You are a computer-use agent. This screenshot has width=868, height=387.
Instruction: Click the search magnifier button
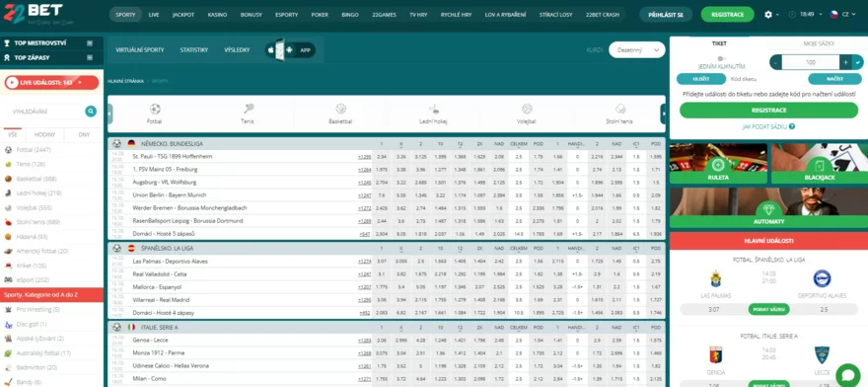pyautogui.click(x=91, y=112)
